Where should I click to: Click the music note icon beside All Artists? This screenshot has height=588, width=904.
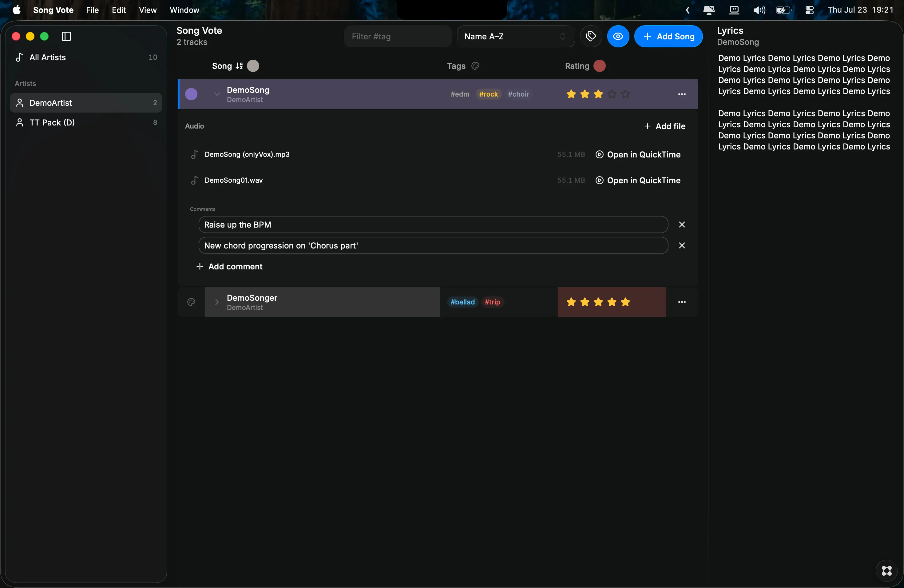click(x=19, y=58)
